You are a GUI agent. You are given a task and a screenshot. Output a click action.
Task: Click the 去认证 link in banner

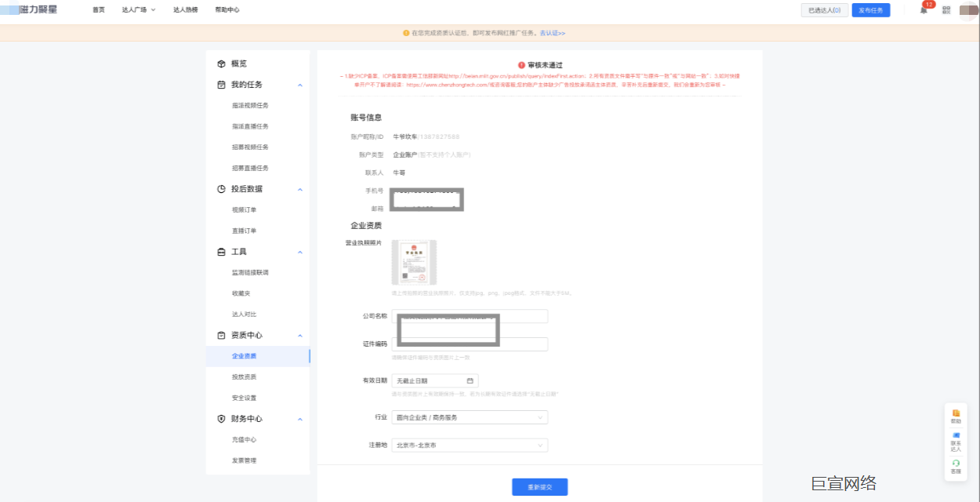click(552, 33)
